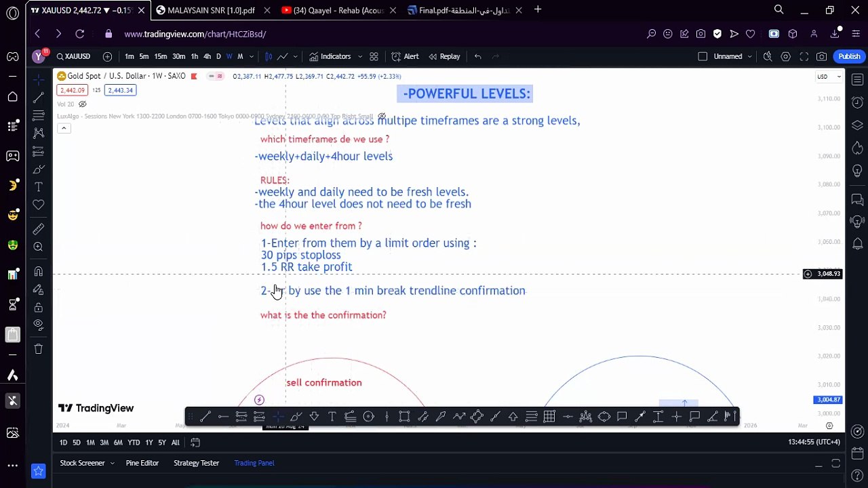Switch chart to Daily timeframe

click(x=218, y=56)
